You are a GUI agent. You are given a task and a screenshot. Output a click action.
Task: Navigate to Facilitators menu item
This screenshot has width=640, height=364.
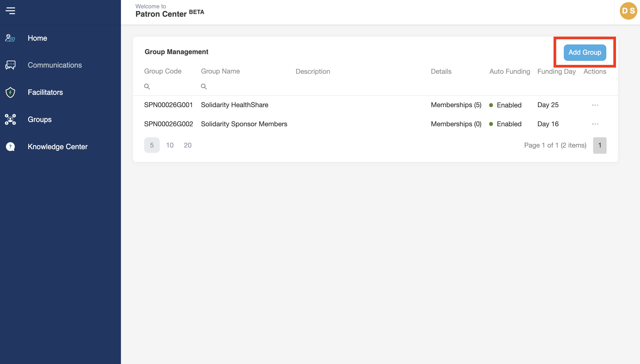click(x=45, y=92)
